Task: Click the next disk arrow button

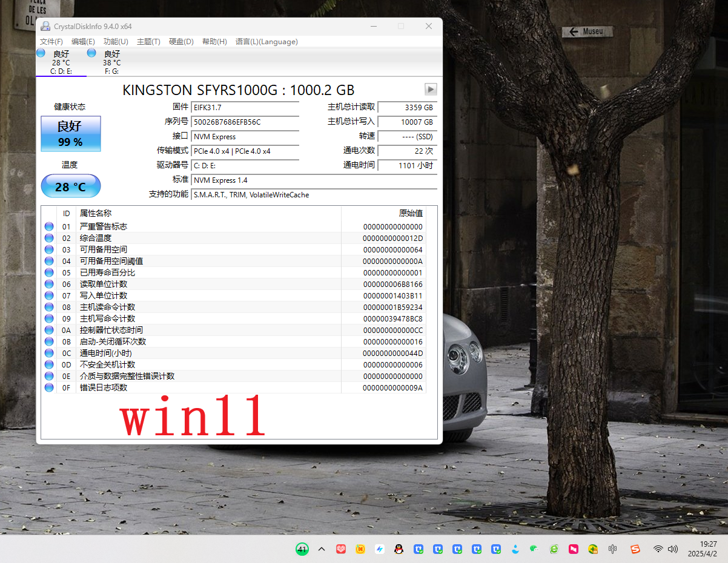Action: tap(431, 90)
